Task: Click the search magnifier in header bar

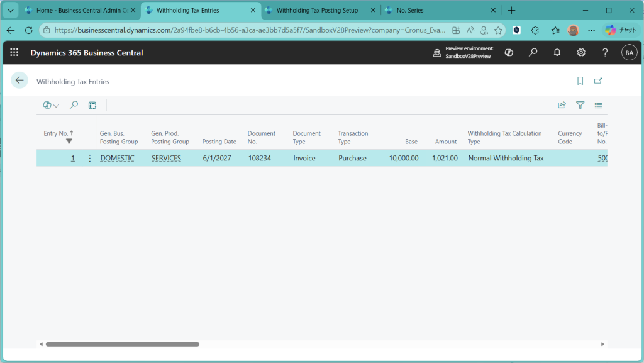Action: [533, 53]
